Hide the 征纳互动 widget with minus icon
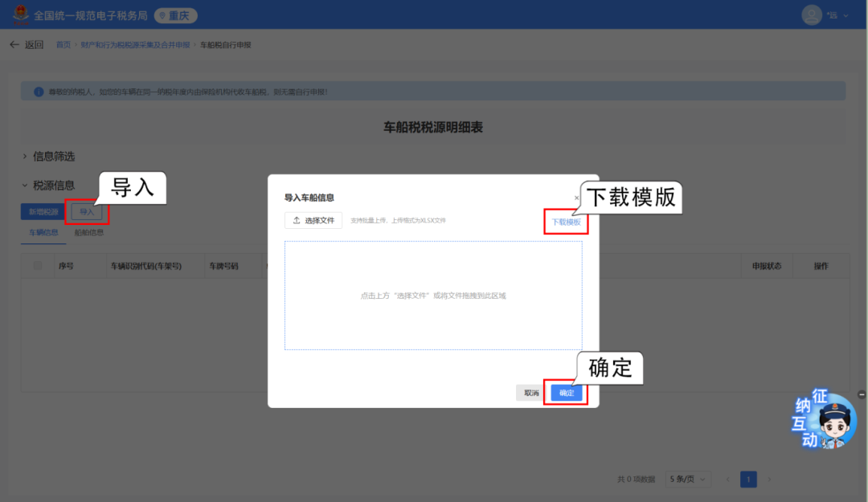868x502 pixels. coord(862,394)
